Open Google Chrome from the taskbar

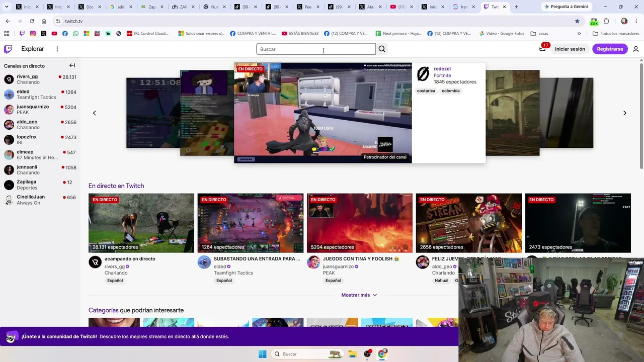click(382, 354)
